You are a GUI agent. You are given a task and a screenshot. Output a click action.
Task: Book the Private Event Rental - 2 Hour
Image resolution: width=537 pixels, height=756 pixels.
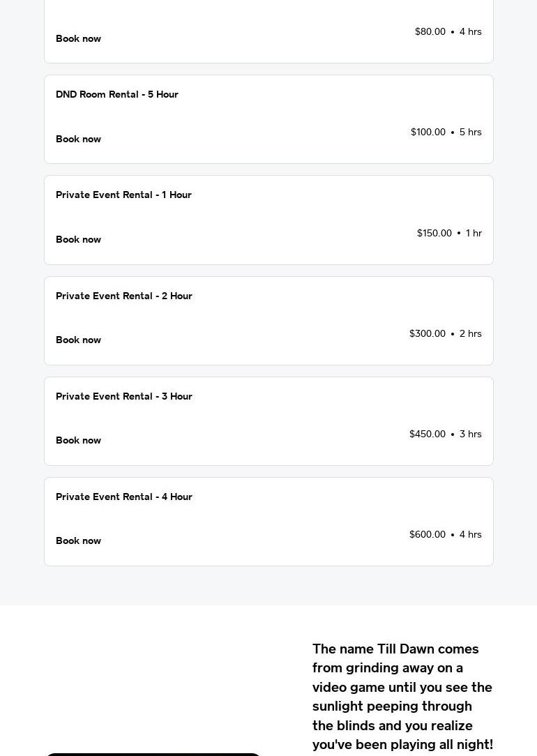pyautogui.click(x=78, y=340)
